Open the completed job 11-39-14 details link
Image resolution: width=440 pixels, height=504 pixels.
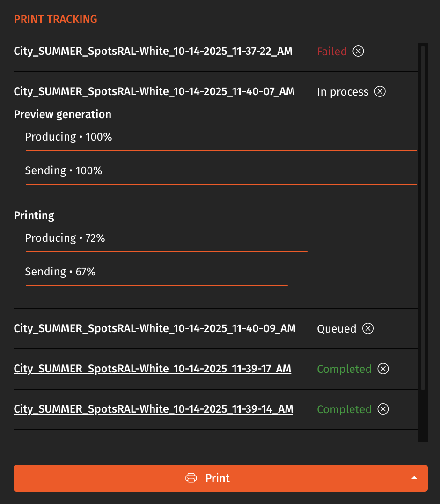coord(153,409)
